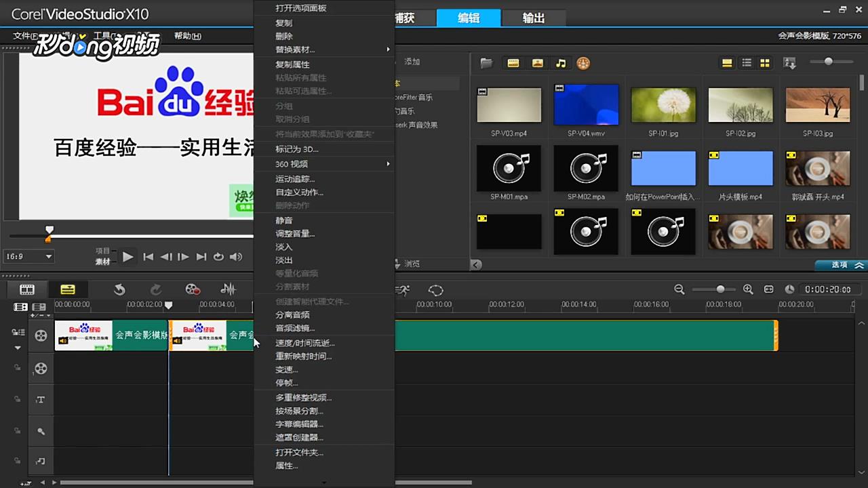The height and width of the screenshot is (488, 868).
Task: Toggle show videos filter in library
Action: 513,63
